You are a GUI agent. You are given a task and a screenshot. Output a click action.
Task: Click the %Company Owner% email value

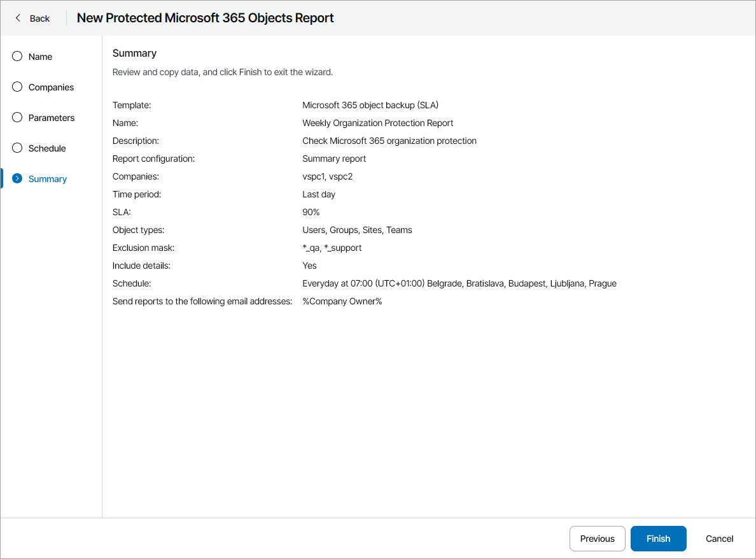(342, 301)
